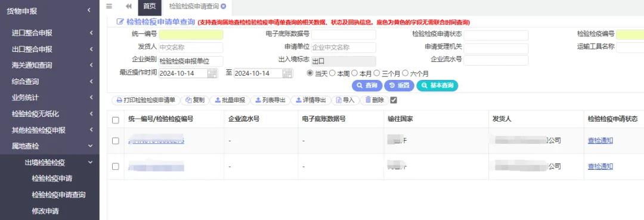
Task: Click the 详情导出 button
Action: 311,100
